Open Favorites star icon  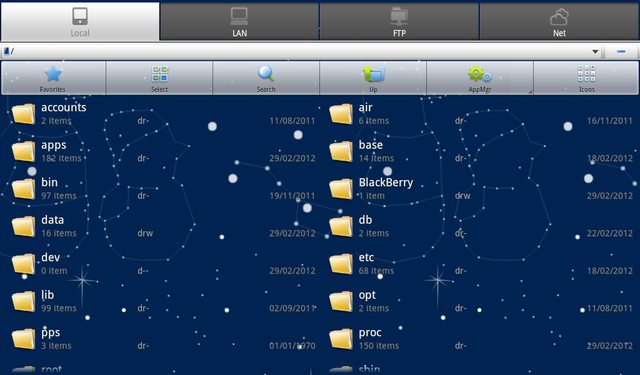53,74
